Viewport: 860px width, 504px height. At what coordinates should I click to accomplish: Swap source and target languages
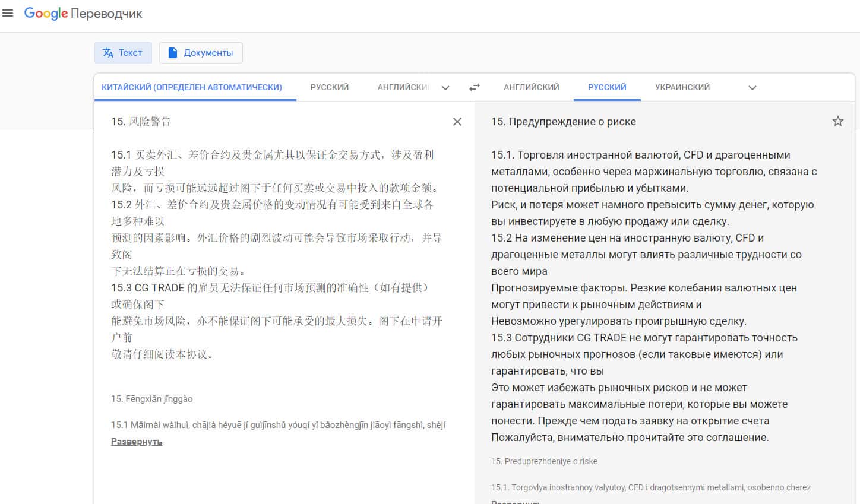tap(474, 87)
